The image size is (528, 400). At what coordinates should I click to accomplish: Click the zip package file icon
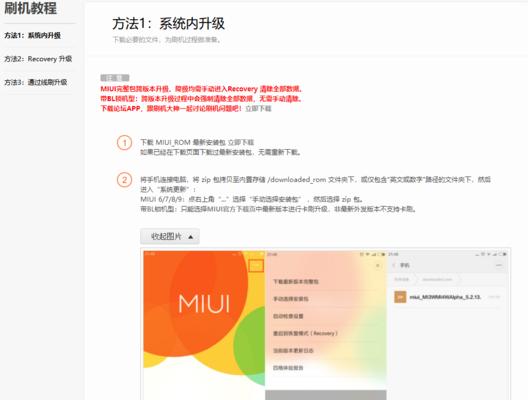[400, 297]
